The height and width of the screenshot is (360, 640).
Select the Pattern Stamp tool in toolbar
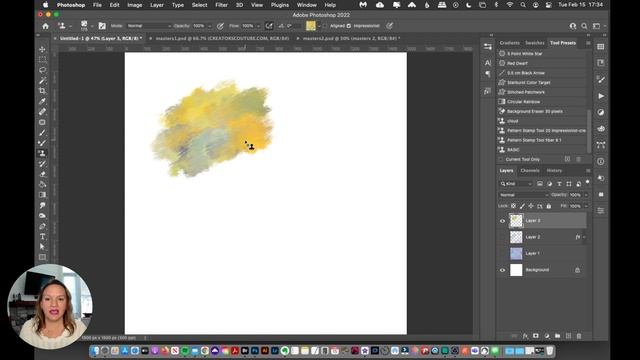coord(42,153)
